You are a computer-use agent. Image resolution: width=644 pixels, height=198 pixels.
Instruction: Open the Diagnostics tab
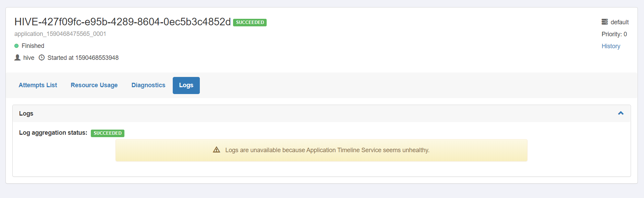(148, 85)
